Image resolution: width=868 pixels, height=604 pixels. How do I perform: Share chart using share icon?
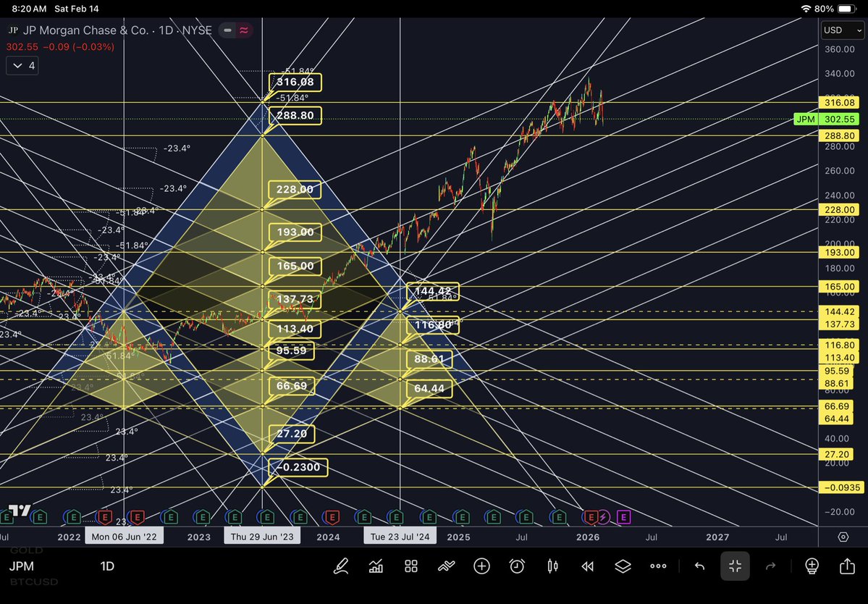click(847, 566)
